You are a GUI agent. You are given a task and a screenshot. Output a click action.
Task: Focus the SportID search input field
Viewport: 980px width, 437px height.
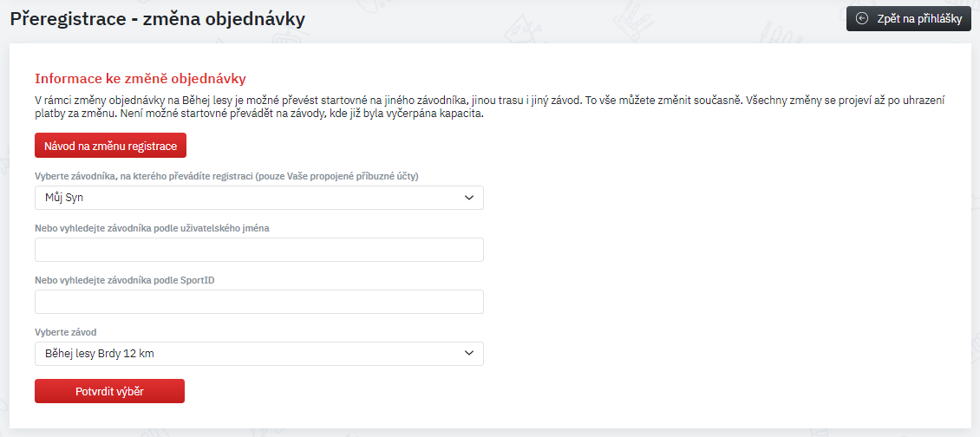pos(259,302)
